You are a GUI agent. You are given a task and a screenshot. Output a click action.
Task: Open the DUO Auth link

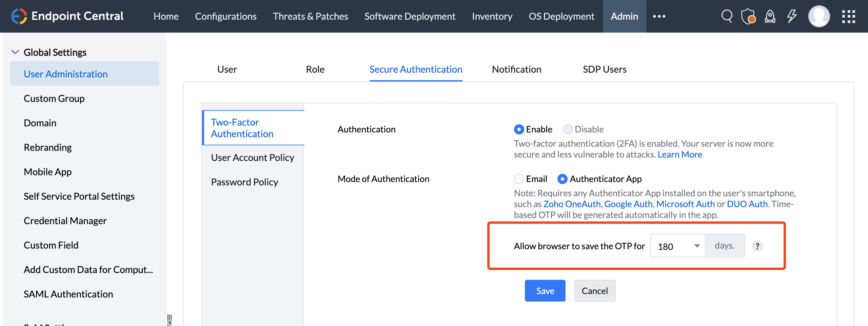[747, 204]
